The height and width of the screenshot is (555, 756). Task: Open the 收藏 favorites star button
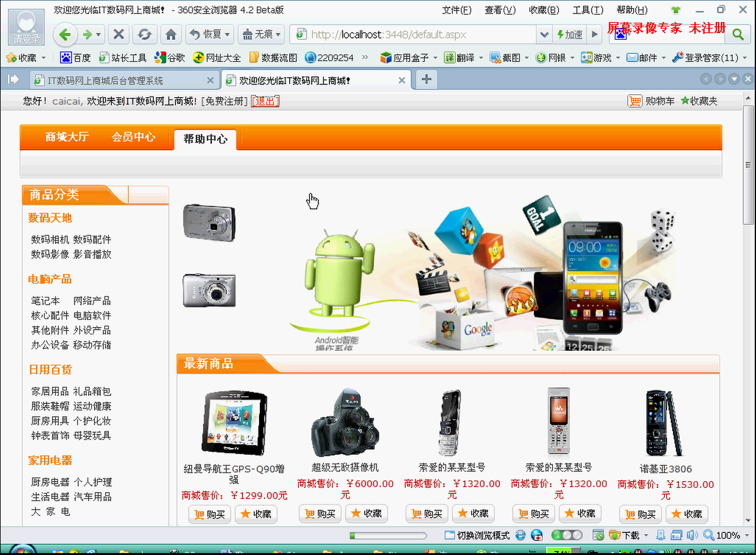21,57
